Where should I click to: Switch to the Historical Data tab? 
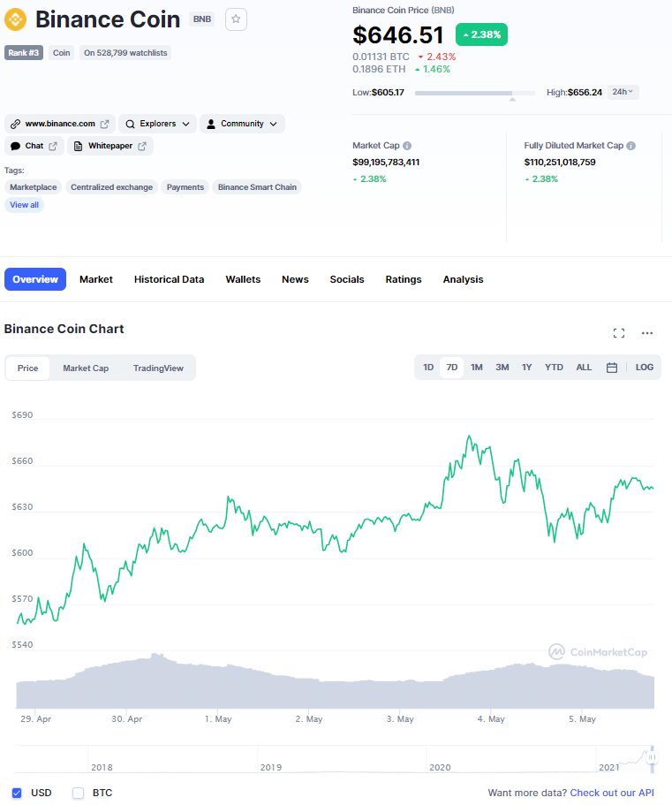tap(169, 279)
